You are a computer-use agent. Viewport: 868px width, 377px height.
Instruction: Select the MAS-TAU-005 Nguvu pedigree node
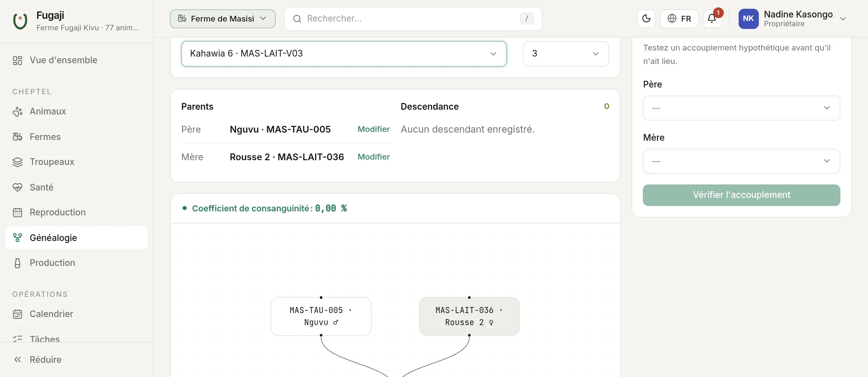point(321,316)
